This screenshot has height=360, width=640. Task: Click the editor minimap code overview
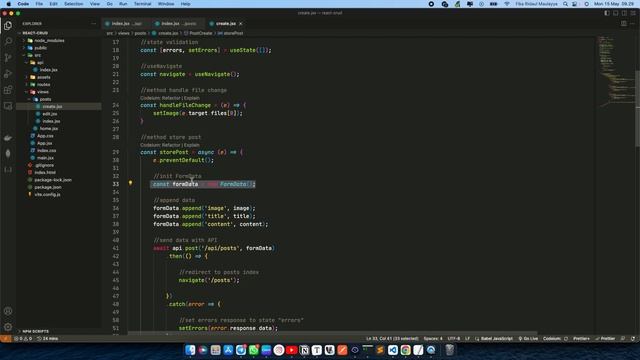tap(616, 71)
